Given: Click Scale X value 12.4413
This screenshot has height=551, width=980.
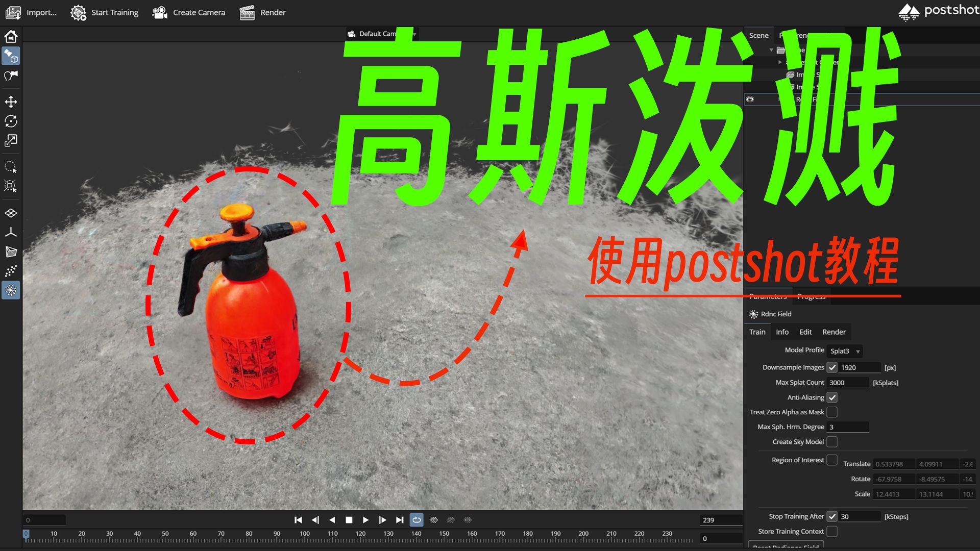Looking at the screenshot, I should (894, 494).
